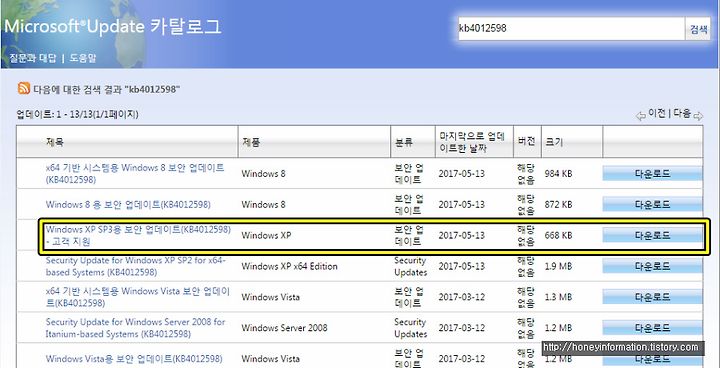Click the 1.9 MB size cell
This screenshot has width=720, height=368.
pos(558,266)
